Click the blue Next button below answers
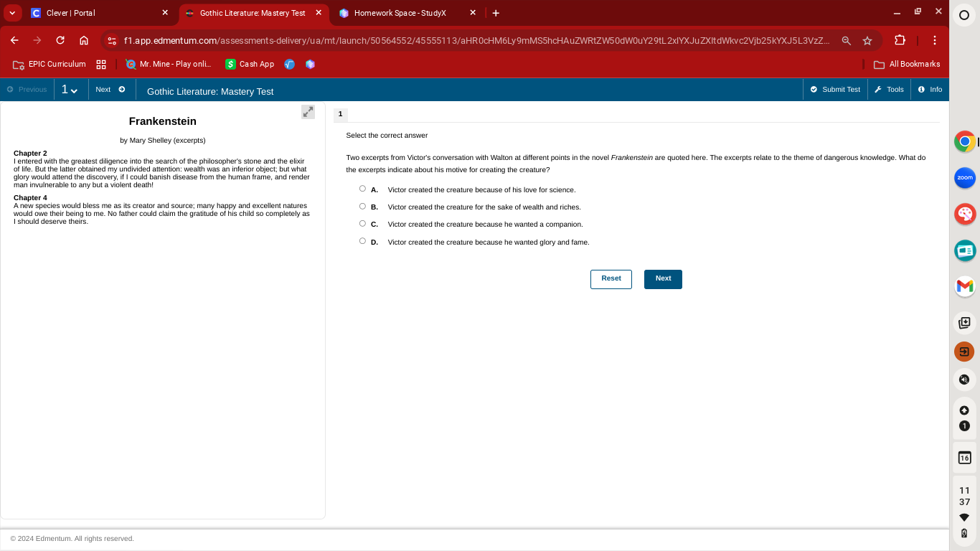Viewport: 980px width, 551px height. [663, 279]
